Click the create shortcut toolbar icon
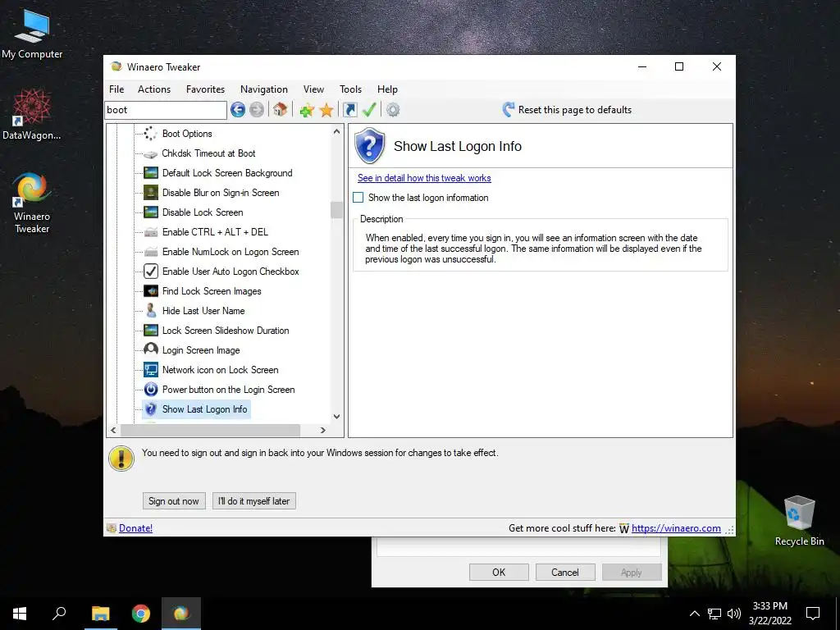Image resolution: width=840 pixels, height=630 pixels. (349, 110)
